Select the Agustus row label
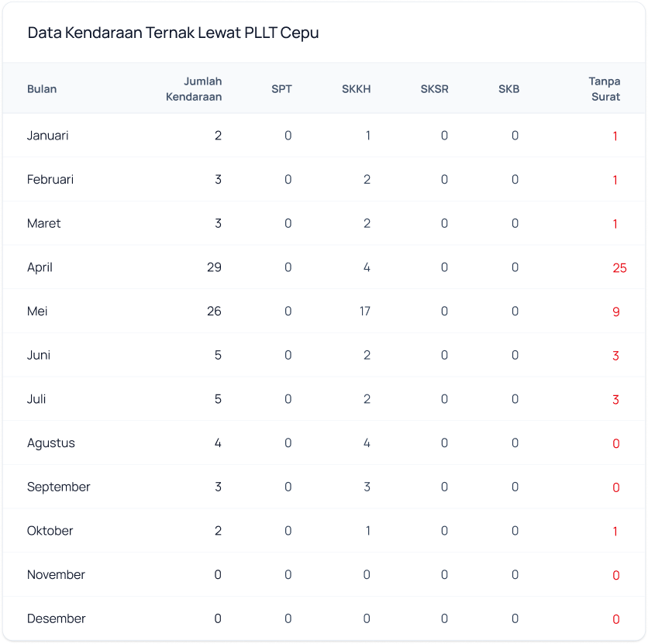 51,443
